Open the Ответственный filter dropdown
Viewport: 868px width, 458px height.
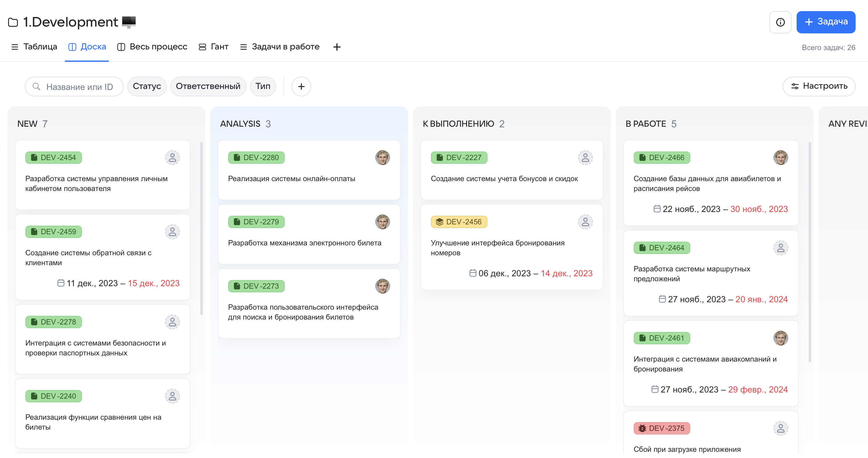[x=208, y=87]
